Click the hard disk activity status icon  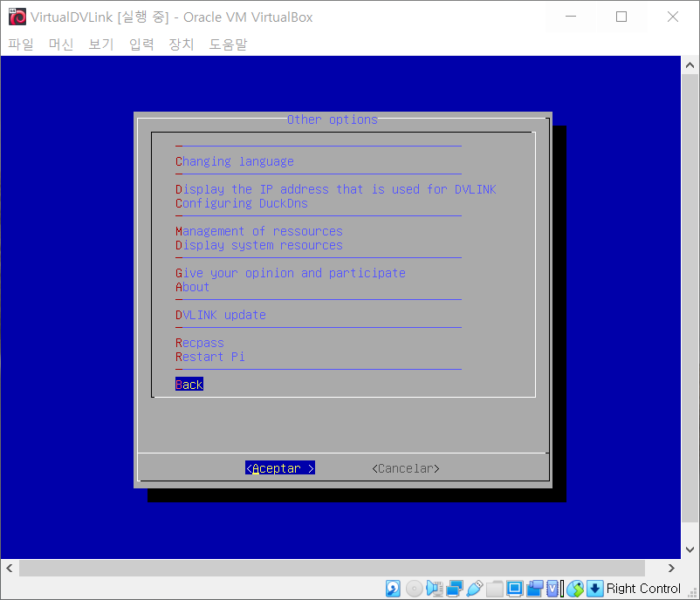(x=393, y=589)
